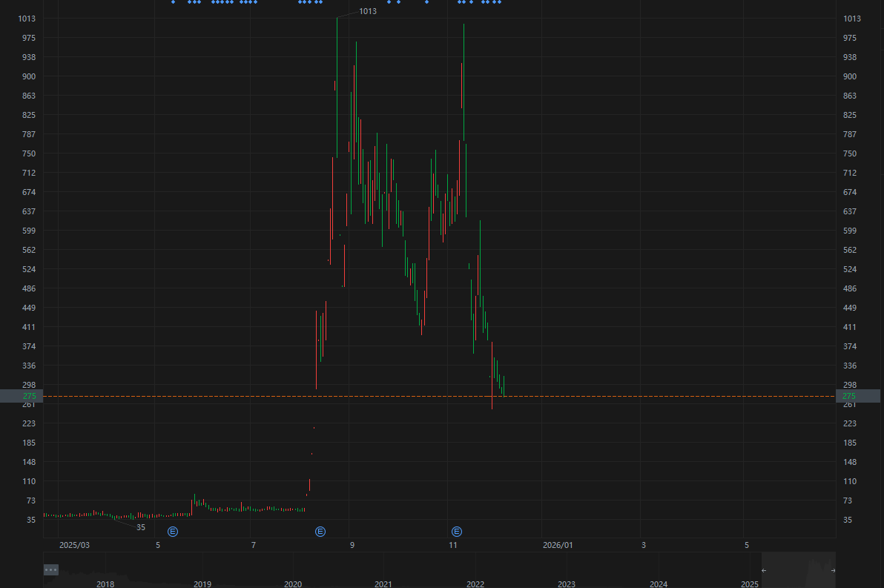This screenshot has width=884, height=588.
Task: Click the 110 label on the left price axis
Action: point(29,481)
